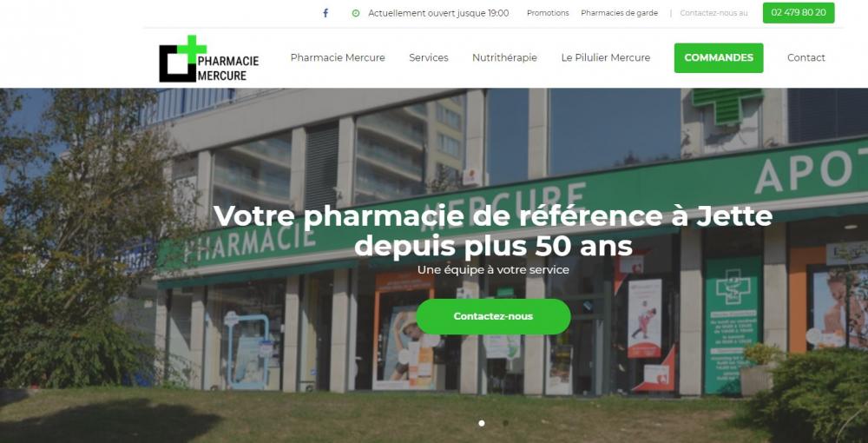Open the Facebook page icon
The image size is (868, 443).
pos(325,13)
